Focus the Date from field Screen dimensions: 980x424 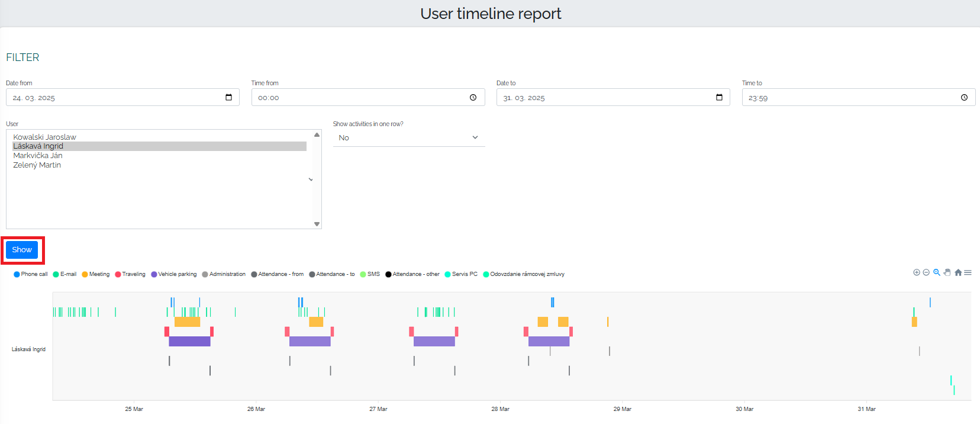pos(122,97)
